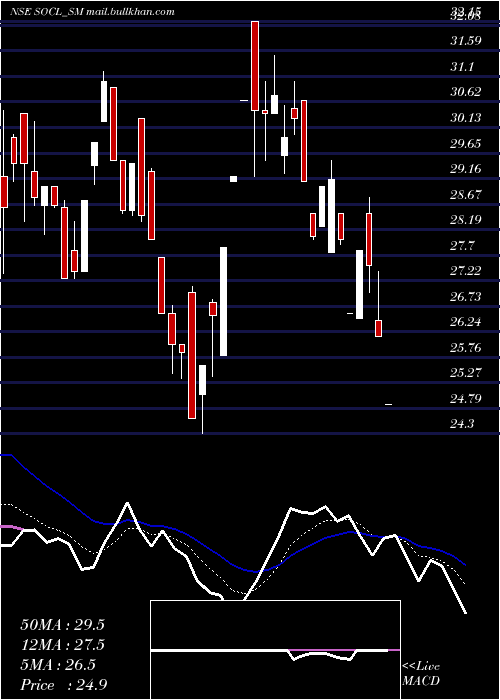The image size is (500, 700).
Task: Click the 24.3 price axis label
Action: coord(462,423)
